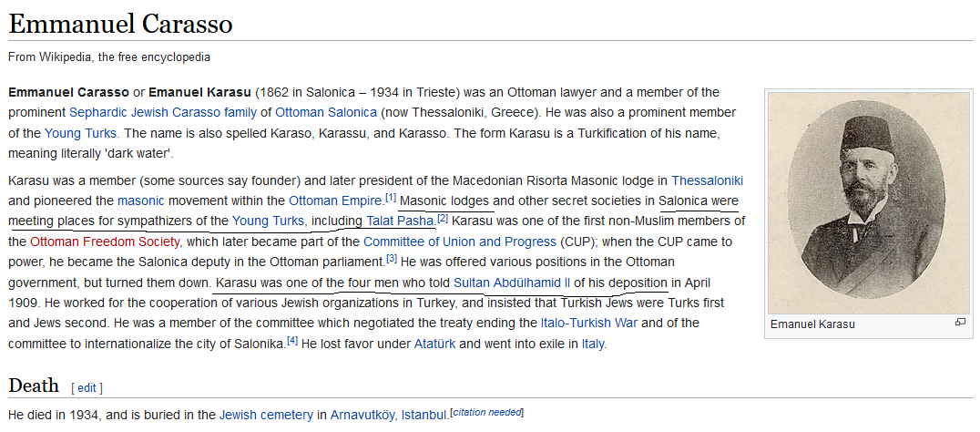980x432 pixels.
Task: Open the Jewish cemetery link
Action: [266, 415]
